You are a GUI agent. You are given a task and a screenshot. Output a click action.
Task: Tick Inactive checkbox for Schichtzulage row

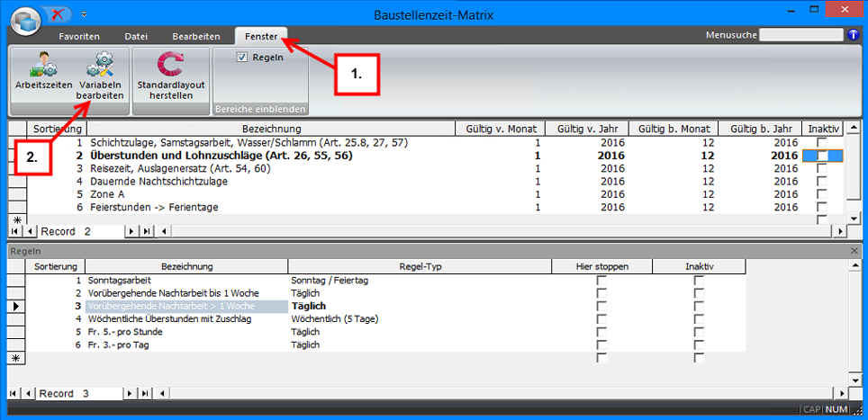[822, 142]
